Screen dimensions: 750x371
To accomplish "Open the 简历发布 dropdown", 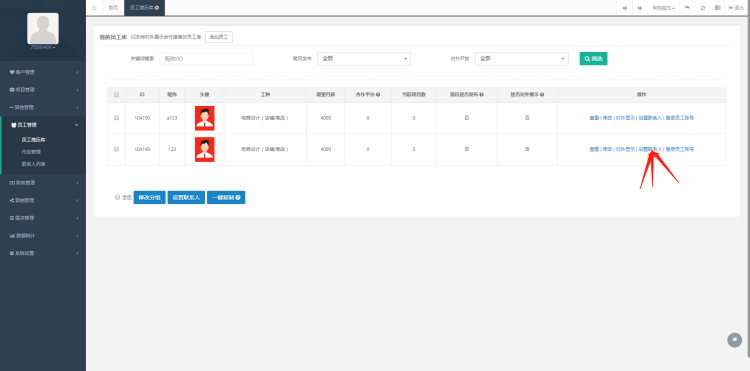I will point(364,58).
